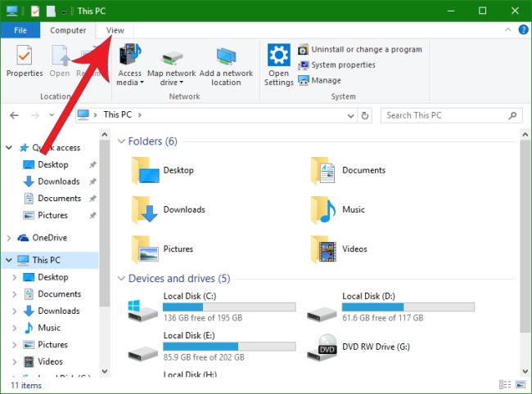Click the Search This PC field
Screen dimensions: 532x394
451,115
